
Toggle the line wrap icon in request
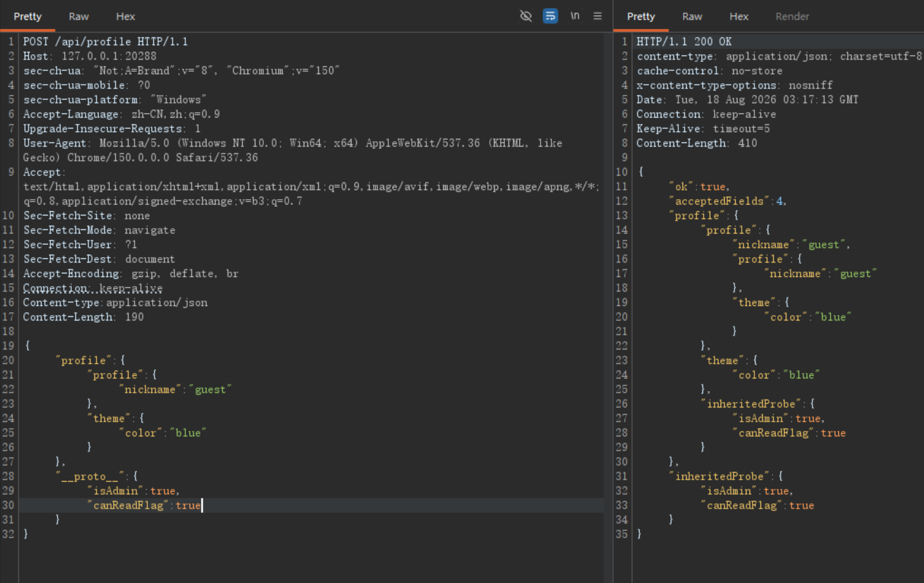550,16
